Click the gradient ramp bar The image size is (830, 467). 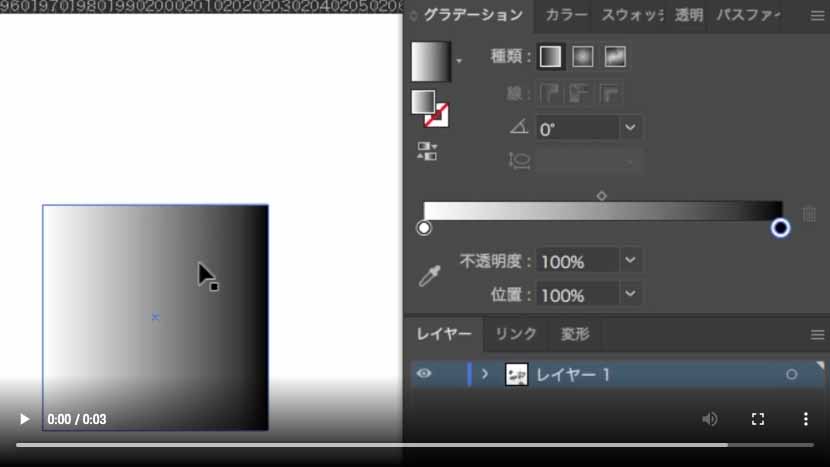click(603, 211)
